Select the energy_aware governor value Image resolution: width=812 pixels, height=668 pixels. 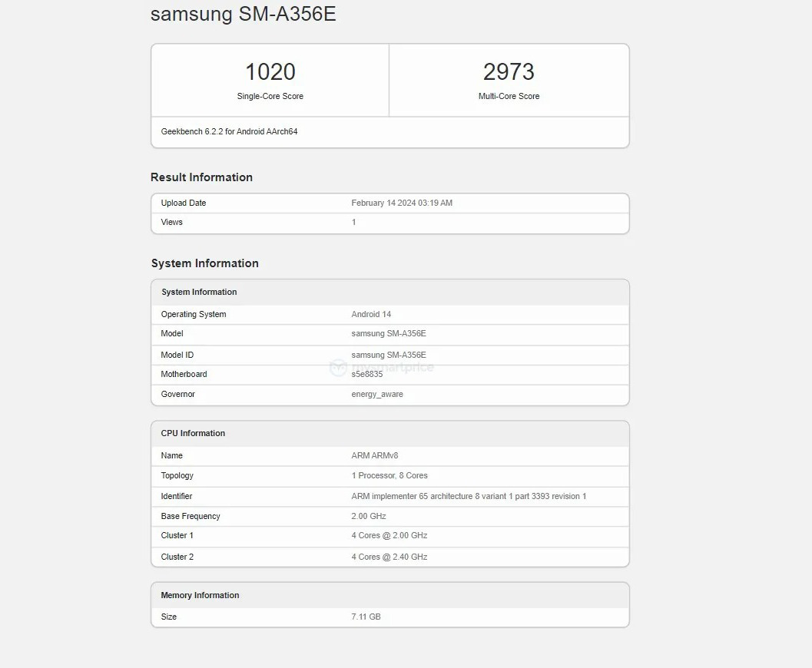tap(377, 395)
